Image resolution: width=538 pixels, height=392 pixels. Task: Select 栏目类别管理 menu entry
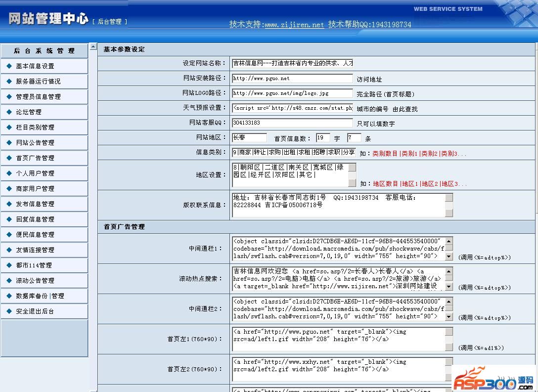(x=35, y=127)
